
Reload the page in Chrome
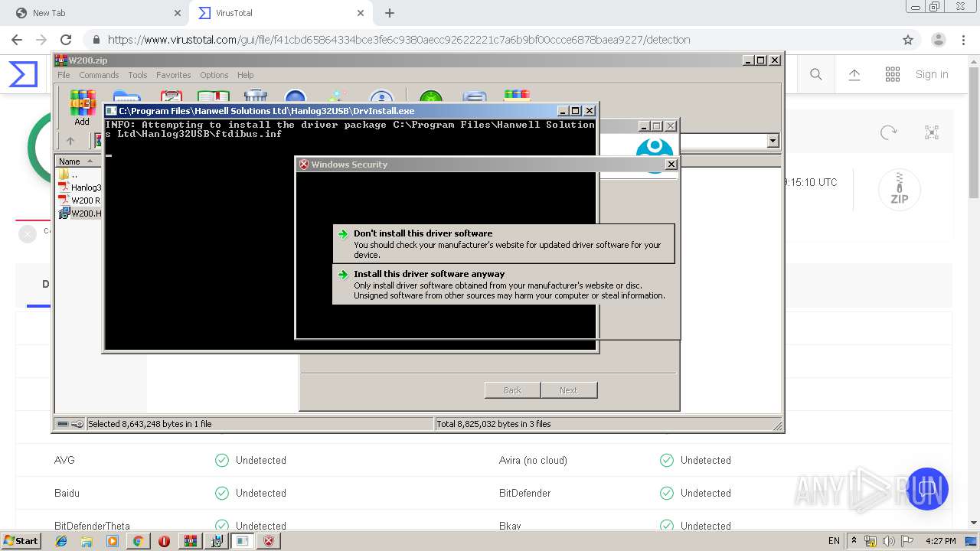pos(66,40)
